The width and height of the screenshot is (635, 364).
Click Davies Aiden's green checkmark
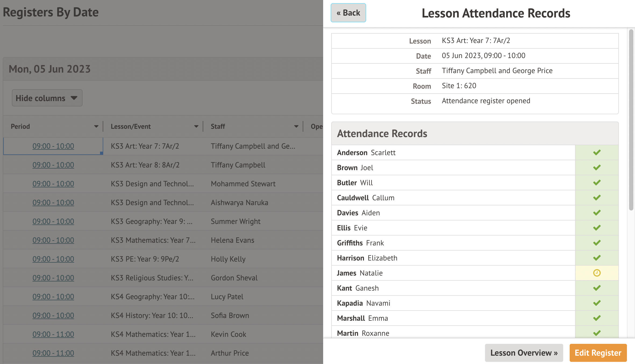point(597,213)
